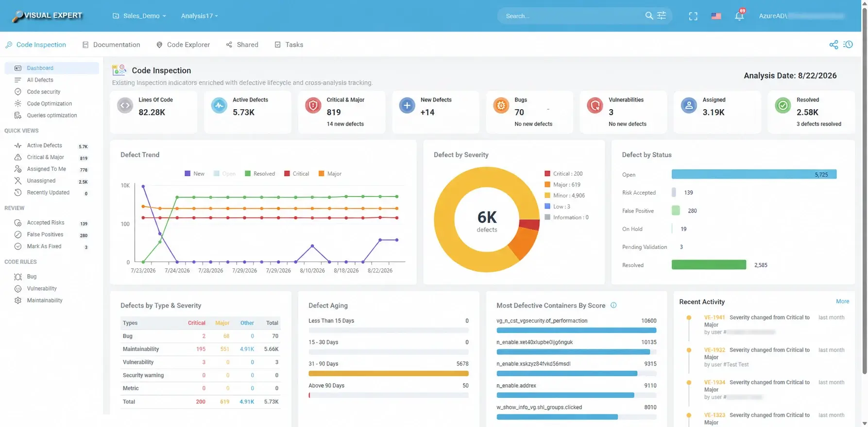This screenshot has height=427, width=868.
Task: Open the Sales_Demo project dropdown
Action: pyautogui.click(x=139, y=16)
